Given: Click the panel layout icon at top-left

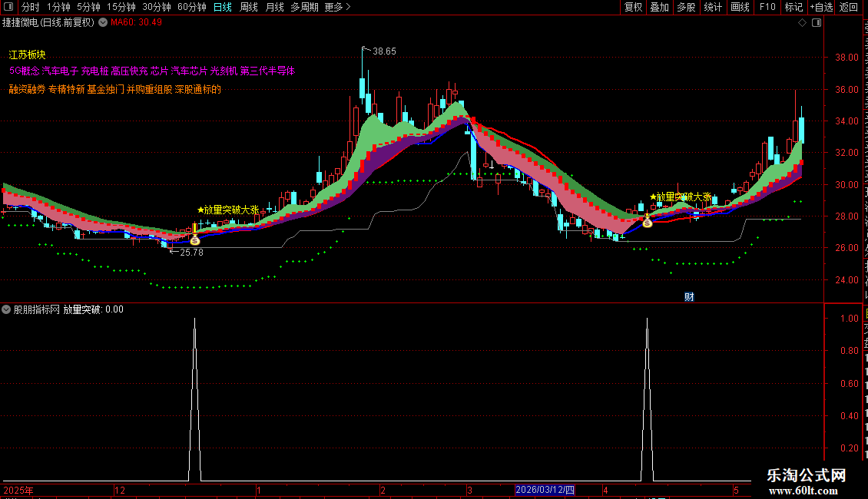Looking at the screenshot, I should [x=8, y=7].
